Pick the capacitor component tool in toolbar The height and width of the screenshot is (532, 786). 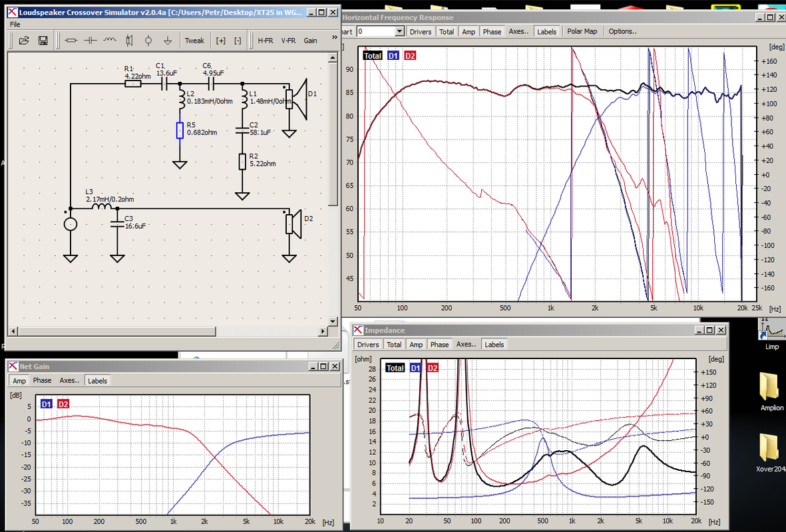point(91,41)
